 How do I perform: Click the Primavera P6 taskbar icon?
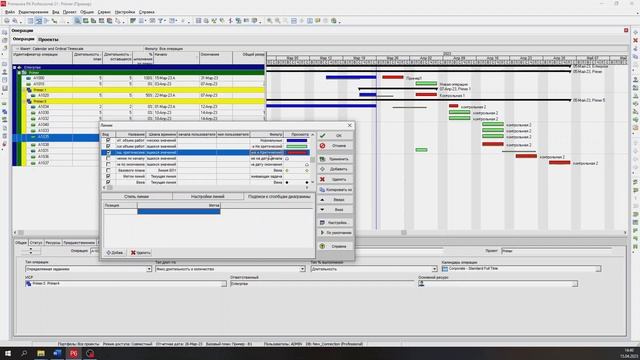pyautogui.click(x=73, y=353)
